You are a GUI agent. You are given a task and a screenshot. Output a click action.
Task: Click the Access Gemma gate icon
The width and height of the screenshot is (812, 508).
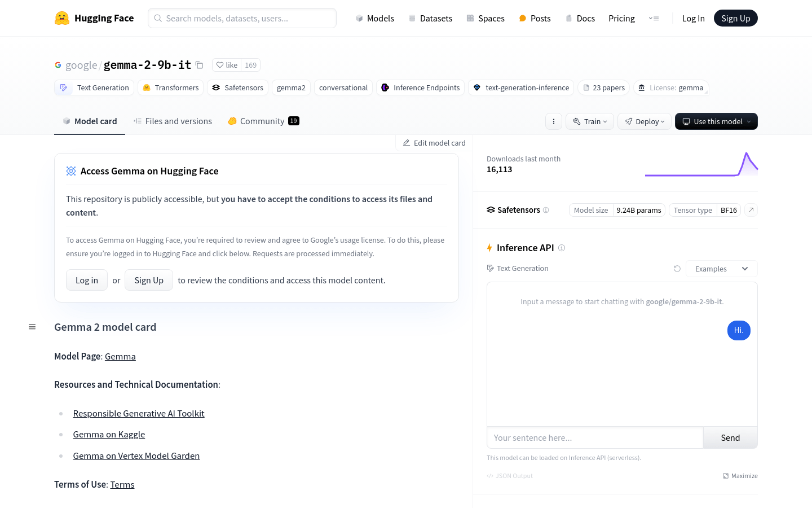point(71,171)
